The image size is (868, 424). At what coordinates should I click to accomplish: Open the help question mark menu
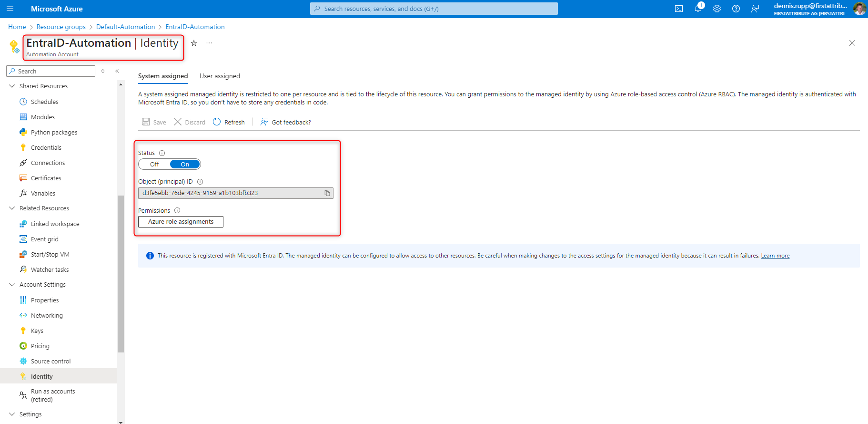[736, 9]
